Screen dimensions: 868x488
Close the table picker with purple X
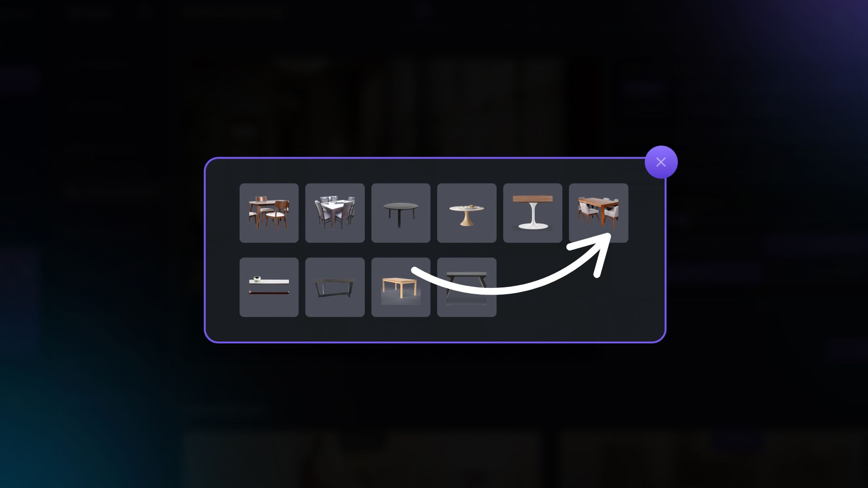coord(661,162)
